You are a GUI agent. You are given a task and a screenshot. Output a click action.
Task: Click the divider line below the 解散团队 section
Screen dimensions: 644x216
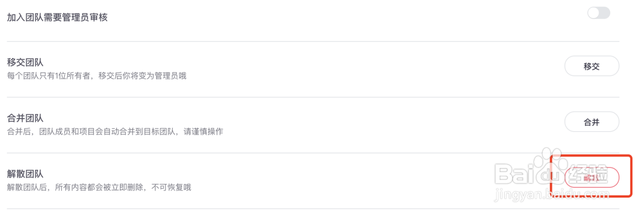tap(312, 209)
